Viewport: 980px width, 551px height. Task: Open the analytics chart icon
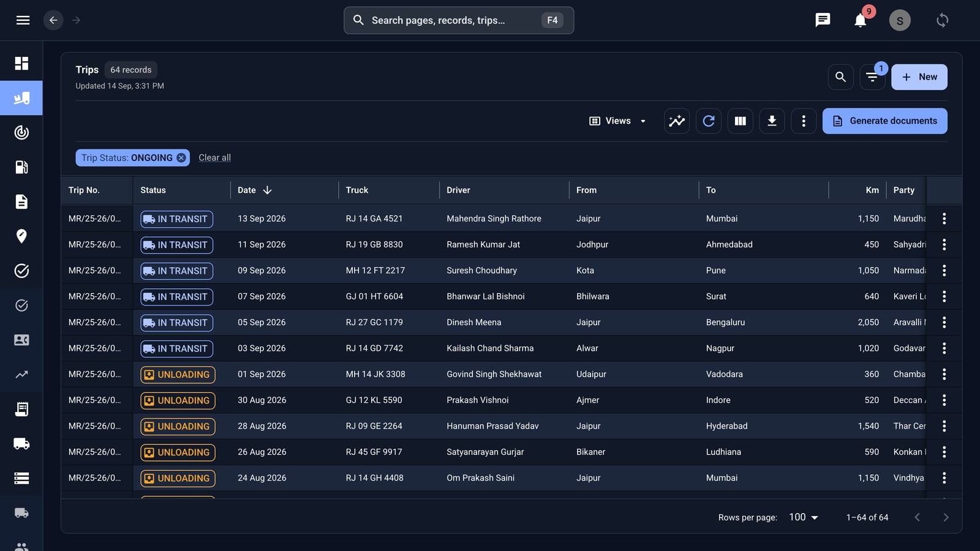coord(677,121)
